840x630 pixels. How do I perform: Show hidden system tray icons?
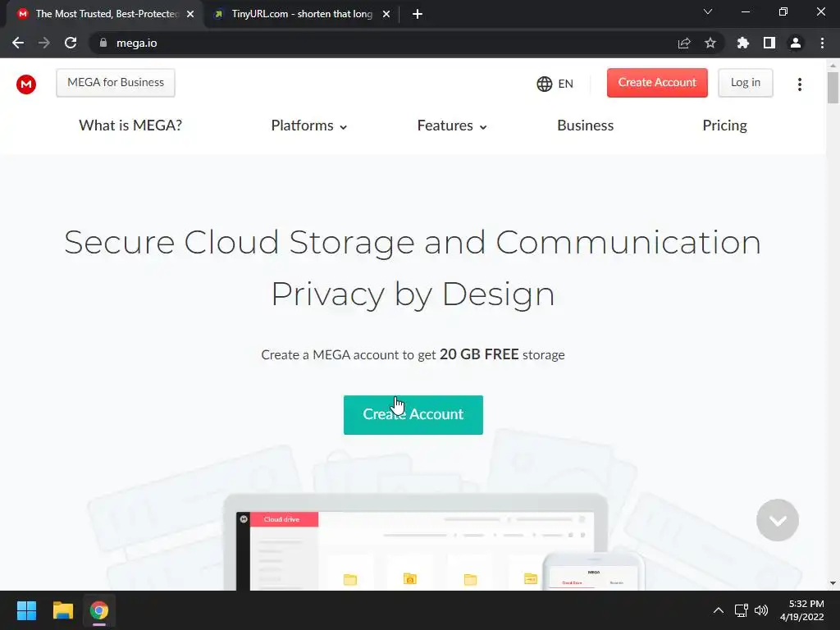719,610
